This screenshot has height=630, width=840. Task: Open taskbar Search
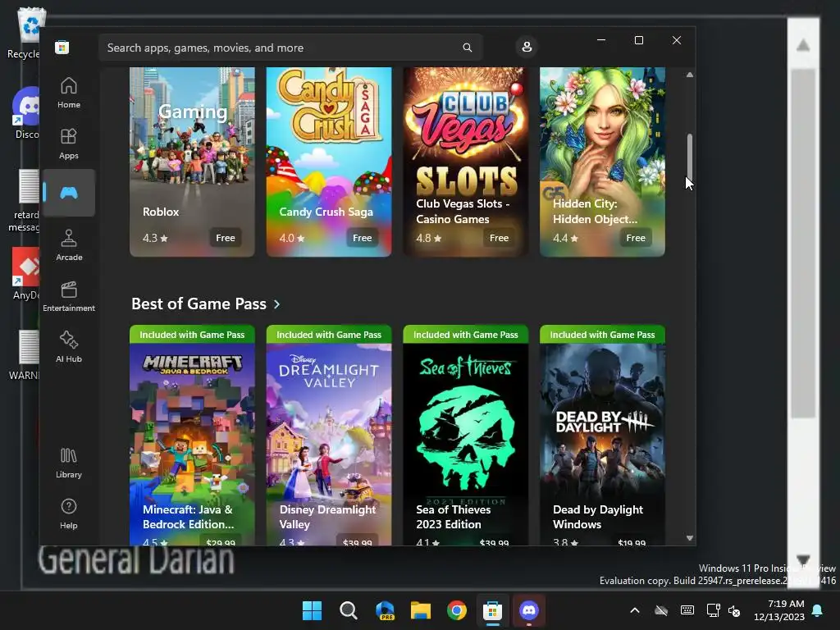[348, 610]
